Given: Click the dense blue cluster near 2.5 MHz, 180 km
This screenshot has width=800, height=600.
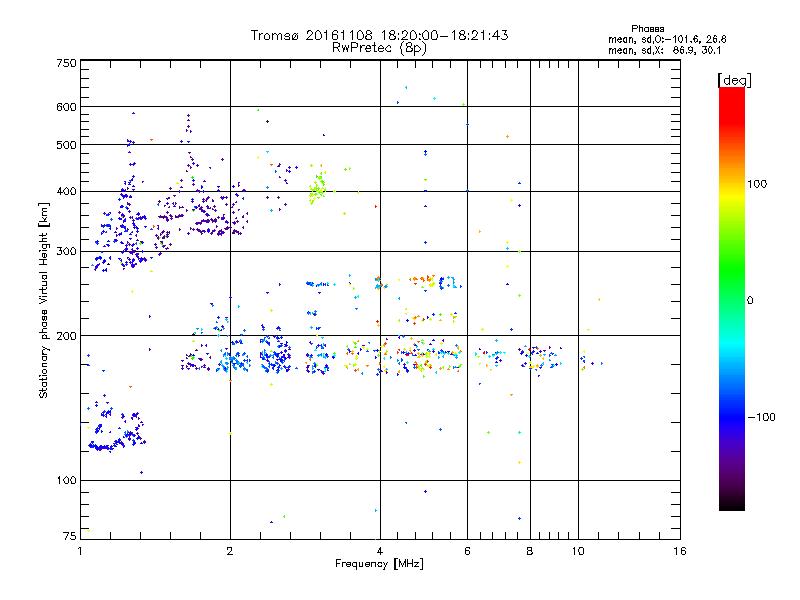Looking at the screenshot, I should click(x=276, y=353).
